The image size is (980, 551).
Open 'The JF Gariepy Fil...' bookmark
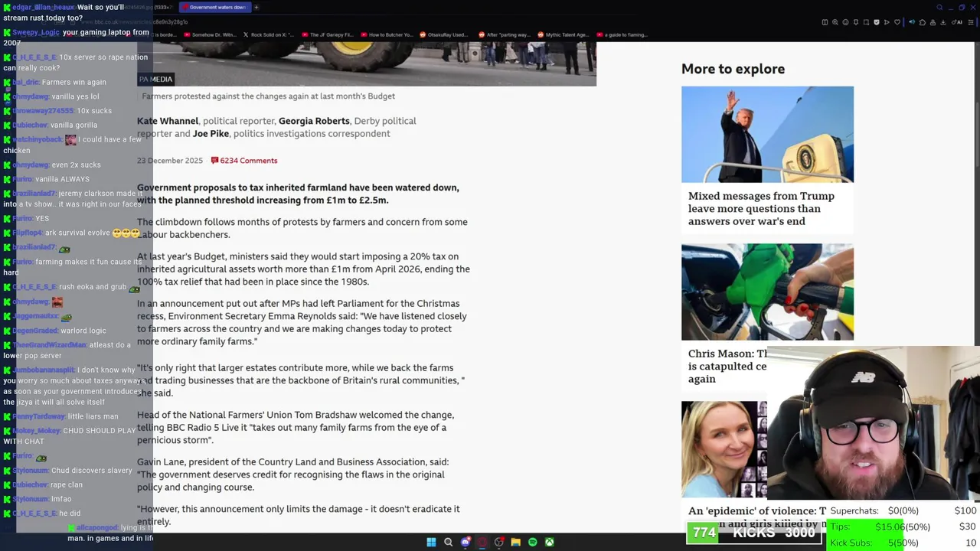click(328, 34)
